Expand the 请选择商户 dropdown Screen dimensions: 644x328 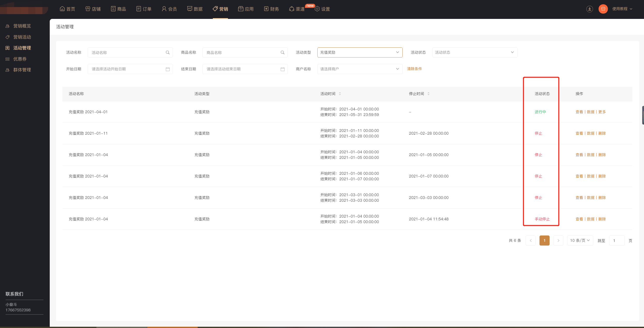point(359,69)
